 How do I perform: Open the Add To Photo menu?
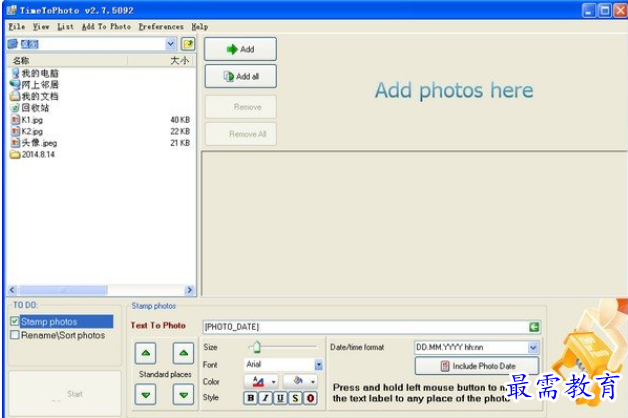pos(106,27)
